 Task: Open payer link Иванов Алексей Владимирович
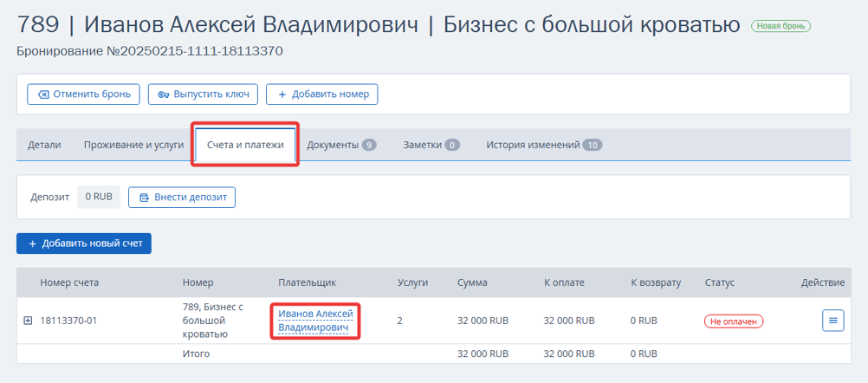(315, 321)
